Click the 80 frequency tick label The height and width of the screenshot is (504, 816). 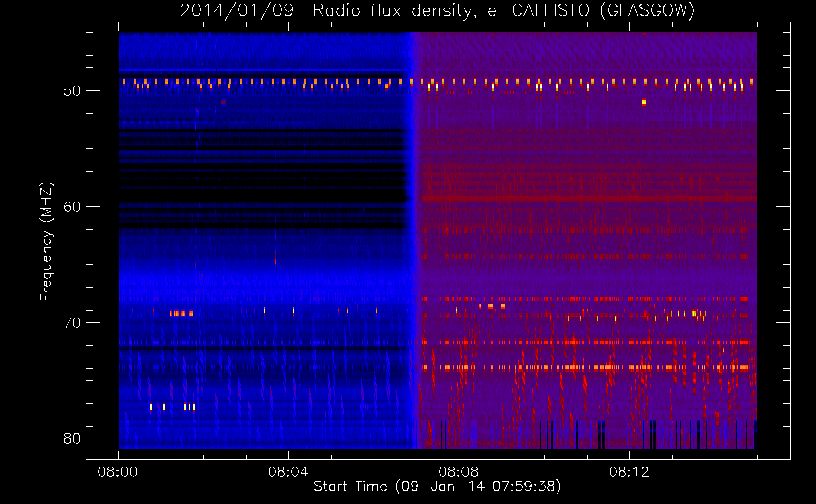(72, 439)
